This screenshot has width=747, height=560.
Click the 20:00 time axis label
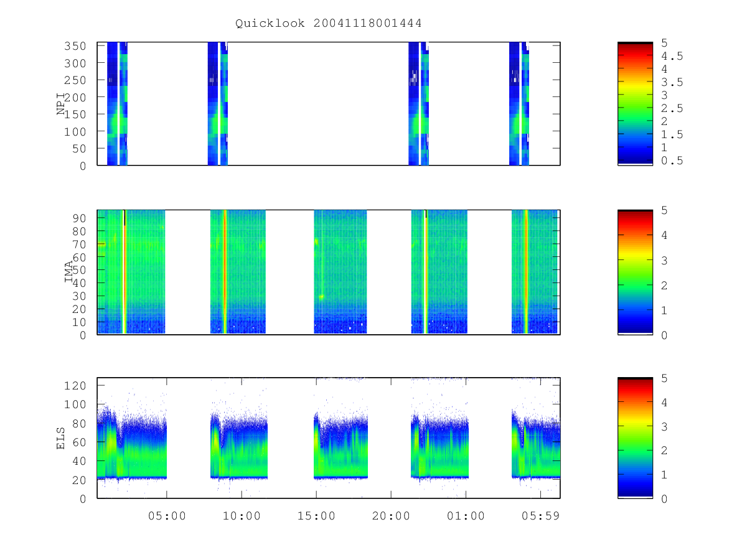click(x=391, y=516)
